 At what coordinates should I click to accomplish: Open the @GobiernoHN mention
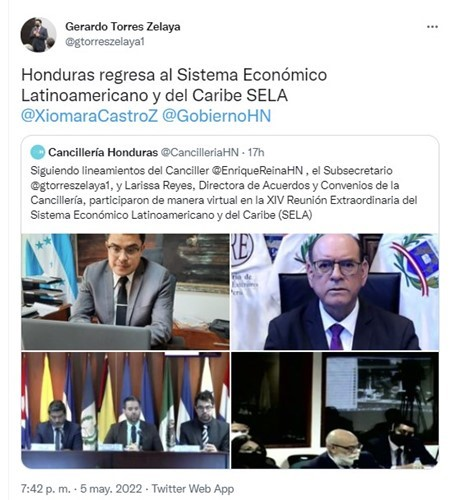pyautogui.click(x=217, y=116)
